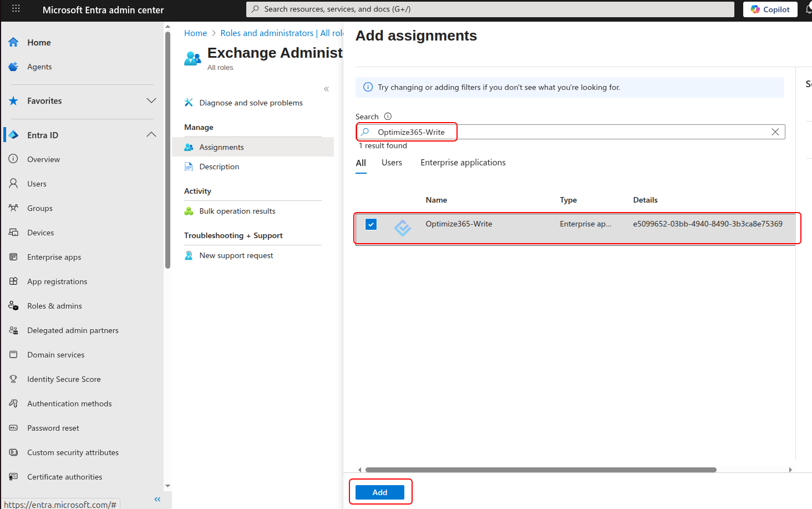Click the e5099652 application ID cell
The width and height of the screenshot is (812, 509).
tap(708, 224)
